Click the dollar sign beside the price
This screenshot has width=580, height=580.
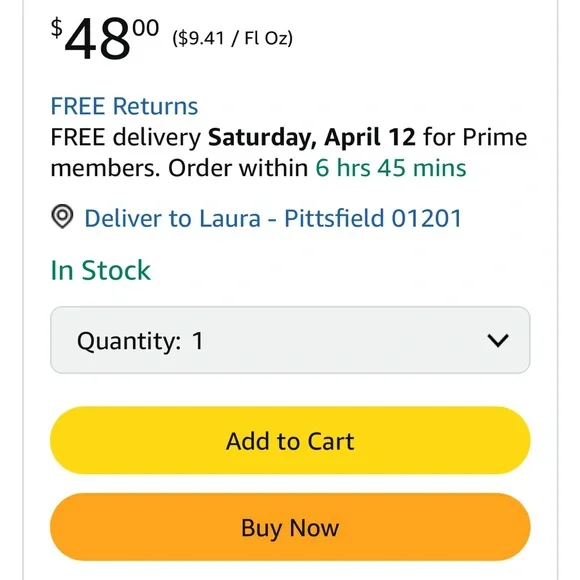pos(57,28)
